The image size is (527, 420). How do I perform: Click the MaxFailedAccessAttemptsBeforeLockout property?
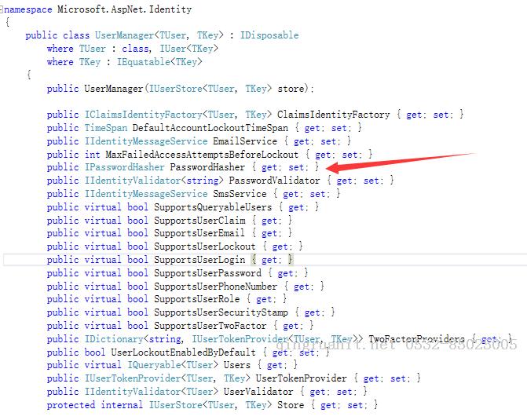click(x=202, y=155)
